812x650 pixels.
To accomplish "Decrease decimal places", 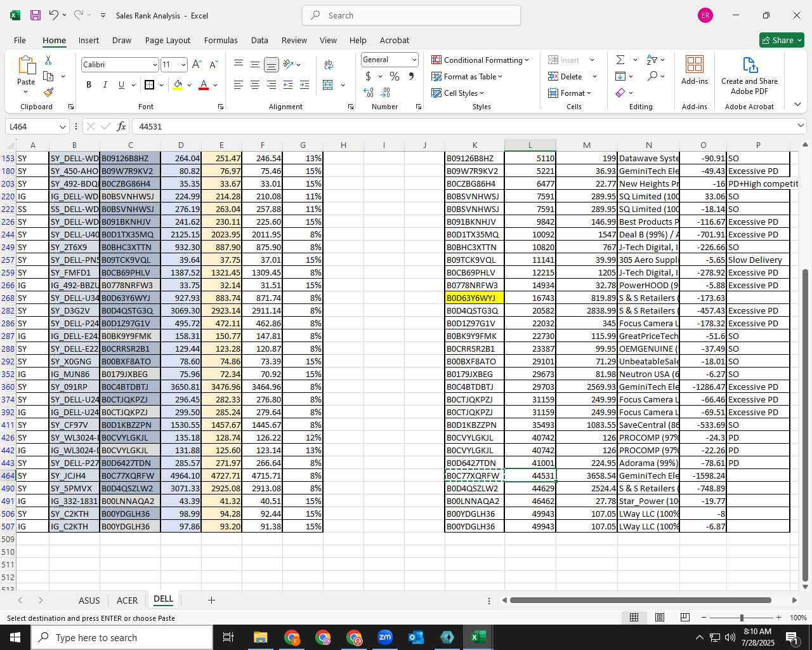I will (385, 93).
